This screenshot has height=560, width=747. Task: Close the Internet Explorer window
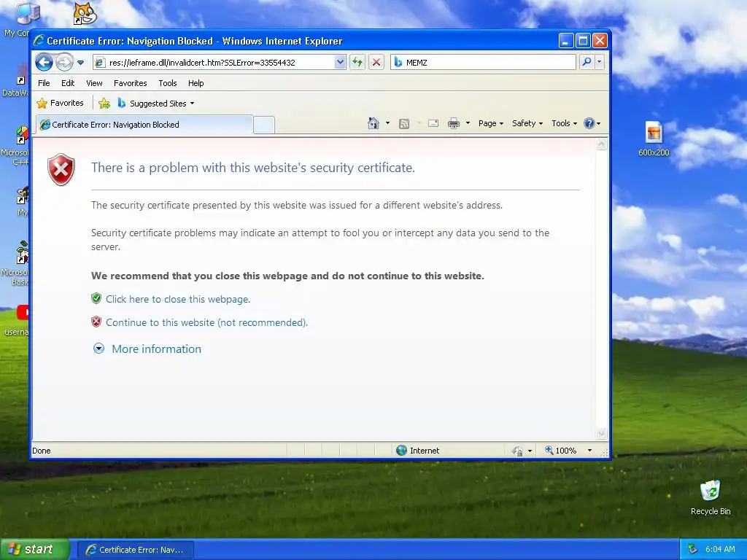(x=600, y=41)
